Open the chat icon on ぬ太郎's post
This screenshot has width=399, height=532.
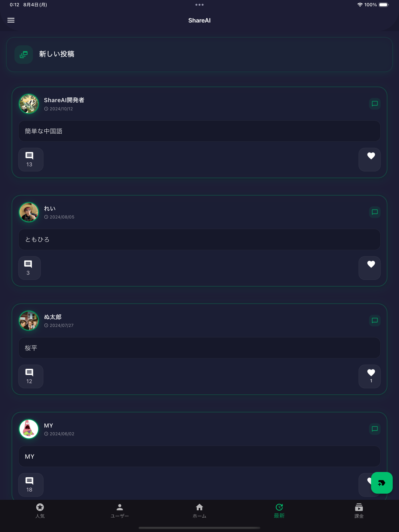(375, 320)
